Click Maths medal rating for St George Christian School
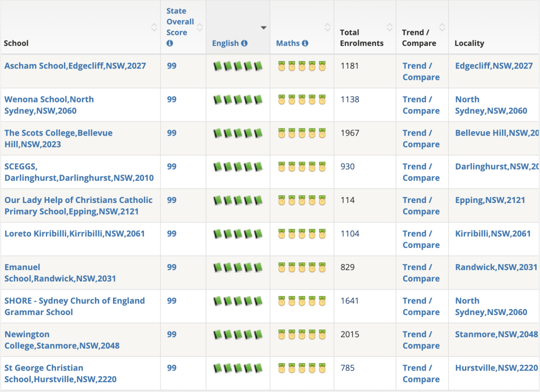The height and width of the screenshot is (392, 540). click(302, 368)
